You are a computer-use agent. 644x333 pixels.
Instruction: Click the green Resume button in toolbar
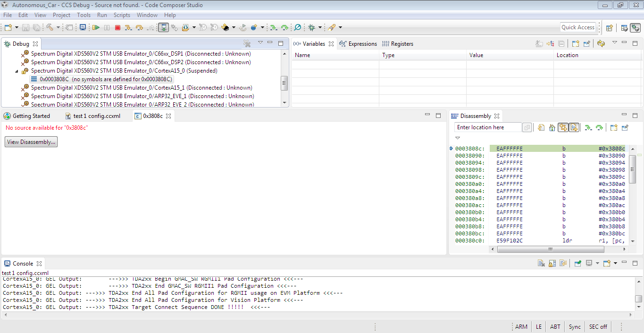[x=96, y=28]
